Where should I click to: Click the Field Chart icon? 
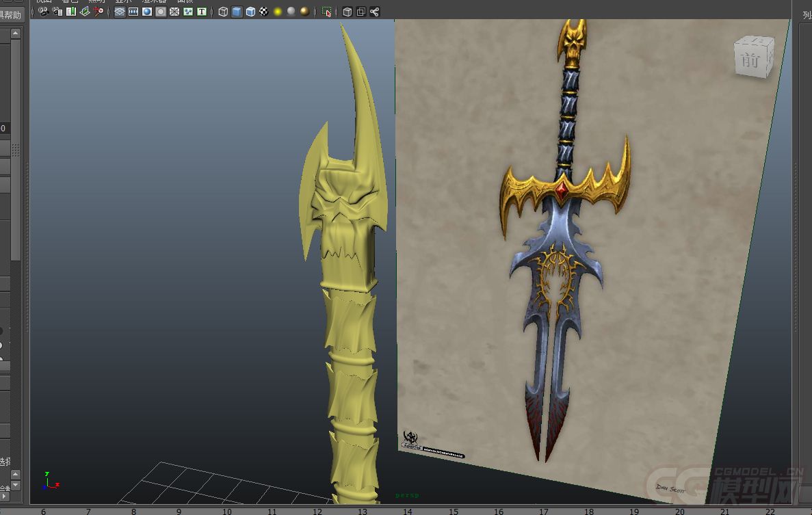(x=174, y=12)
